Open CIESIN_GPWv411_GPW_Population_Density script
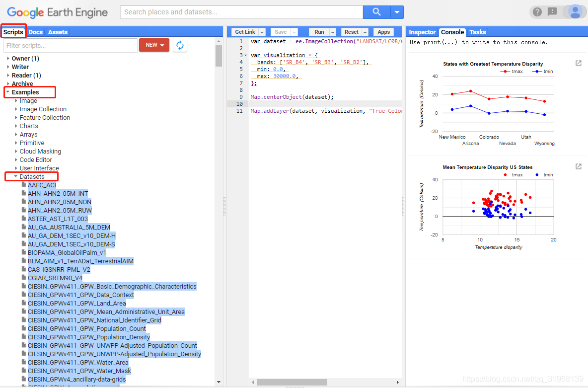The width and height of the screenshot is (588, 388). (x=89, y=337)
